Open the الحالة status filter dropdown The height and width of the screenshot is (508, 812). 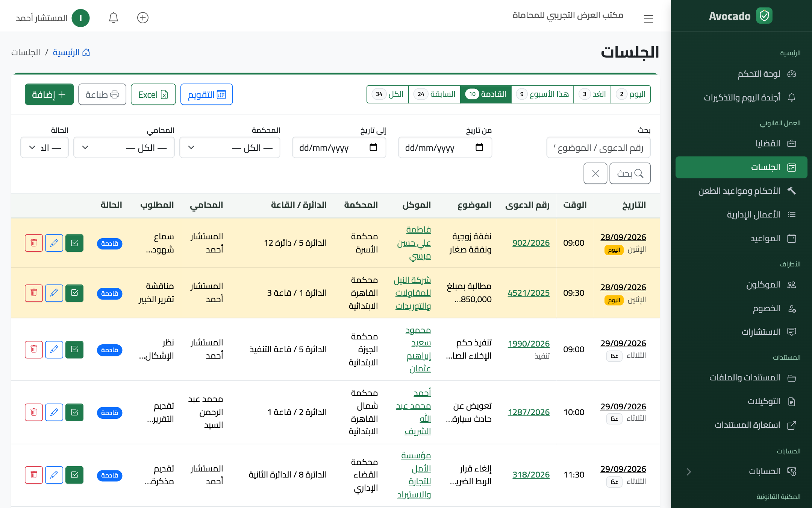pos(45,148)
